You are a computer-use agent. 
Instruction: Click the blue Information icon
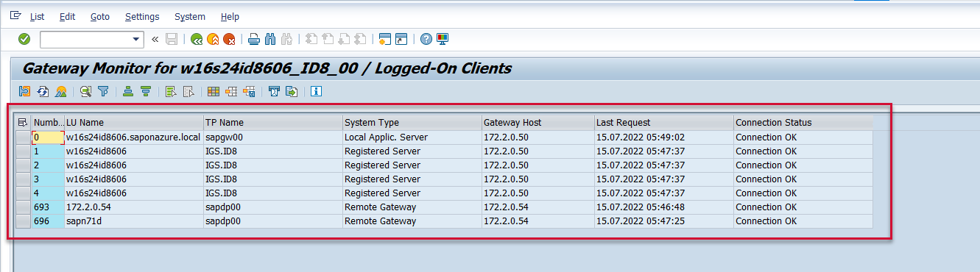[x=317, y=92]
